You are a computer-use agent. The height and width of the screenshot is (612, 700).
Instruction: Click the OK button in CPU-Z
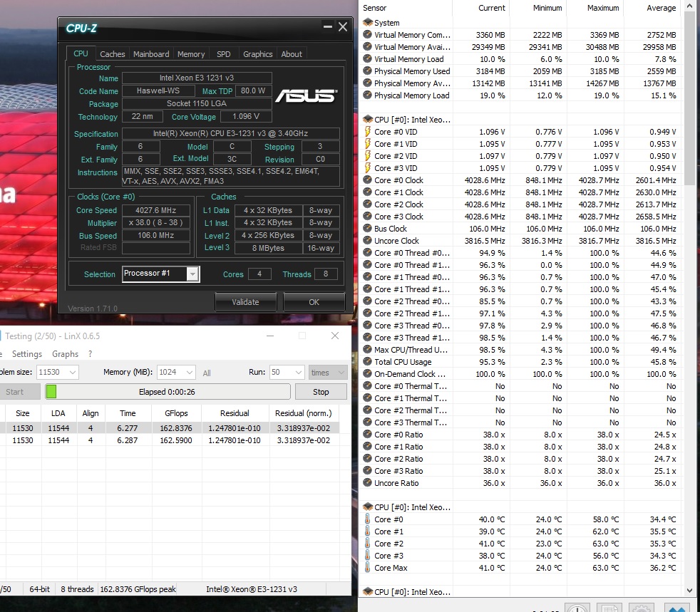pos(314,302)
